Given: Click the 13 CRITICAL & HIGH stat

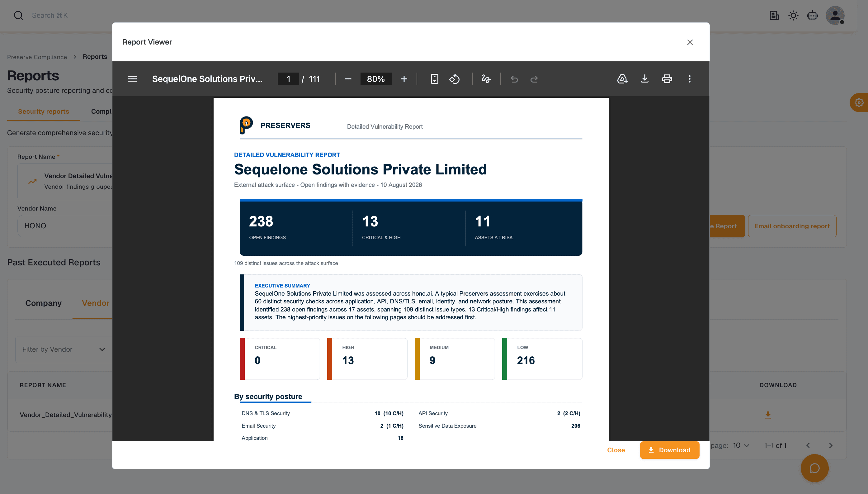Looking at the screenshot, I should click(381, 227).
